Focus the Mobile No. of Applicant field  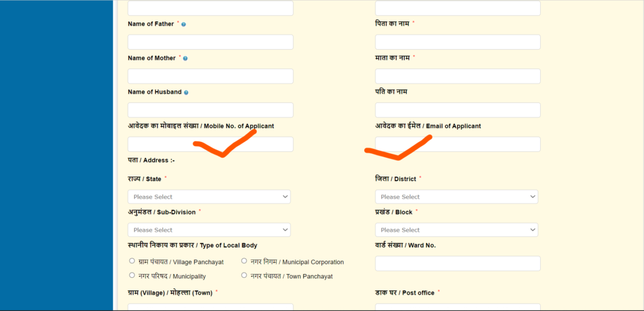pyautogui.click(x=211, y=145)
